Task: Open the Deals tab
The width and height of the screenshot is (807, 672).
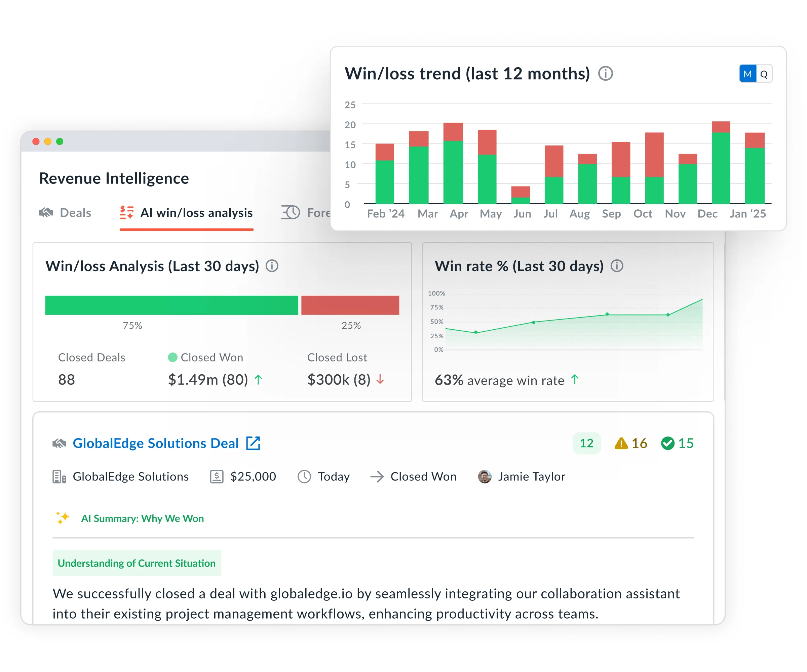Action: point(65,213)
